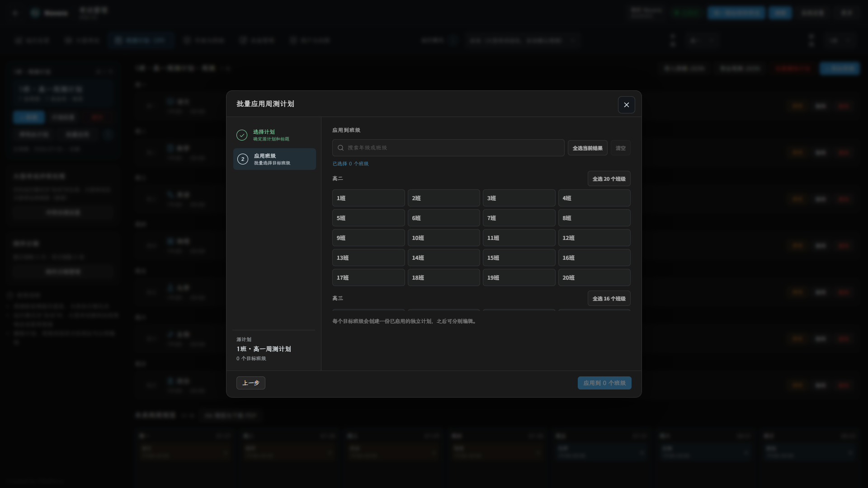
Task: Toggle class 14班 in 高二
Action: coord(443,258)
